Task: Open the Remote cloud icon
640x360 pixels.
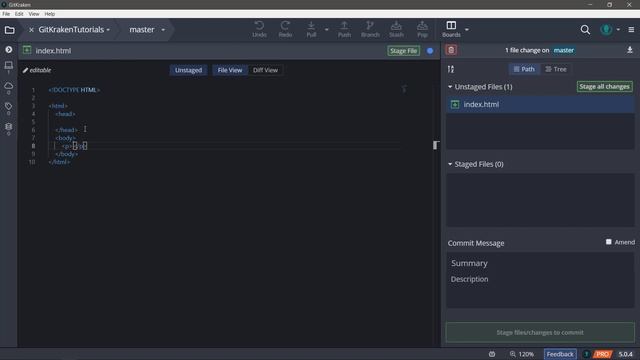Action: point(9,86)
